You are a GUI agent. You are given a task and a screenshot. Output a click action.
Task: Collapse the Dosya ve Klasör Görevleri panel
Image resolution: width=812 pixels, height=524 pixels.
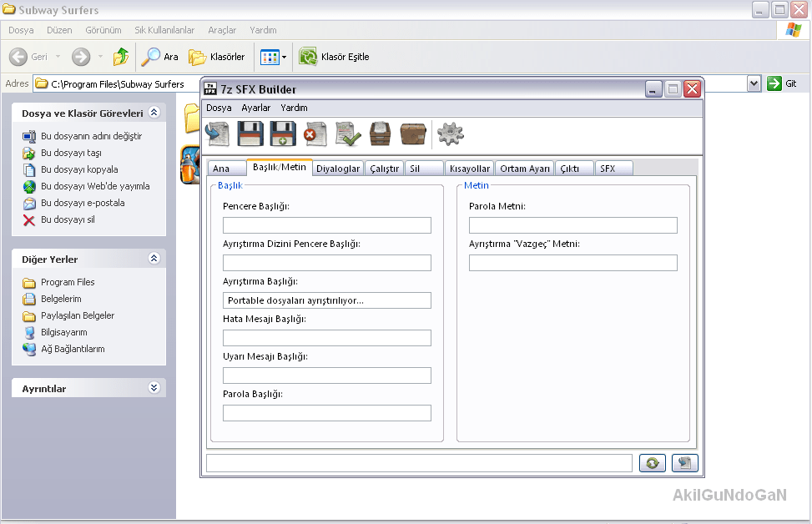pyautogui.click(x=154, y=113)
